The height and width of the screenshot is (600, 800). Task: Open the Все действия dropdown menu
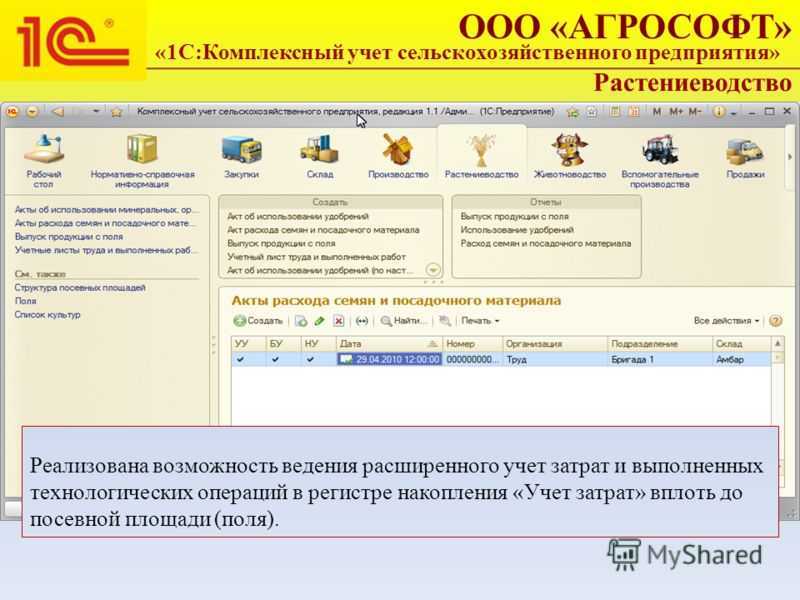pos(726,321)
